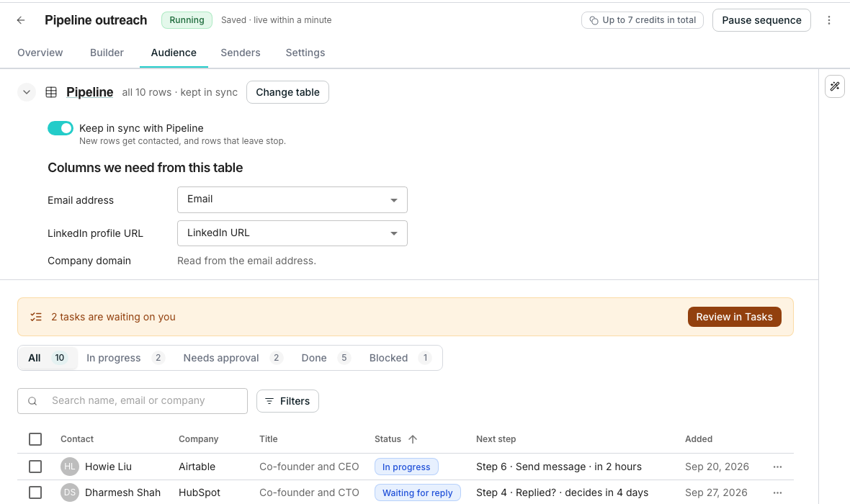Viewport: 850px width, 504px height.
Task: Click the Running status badge
Action: pos(187,20)
